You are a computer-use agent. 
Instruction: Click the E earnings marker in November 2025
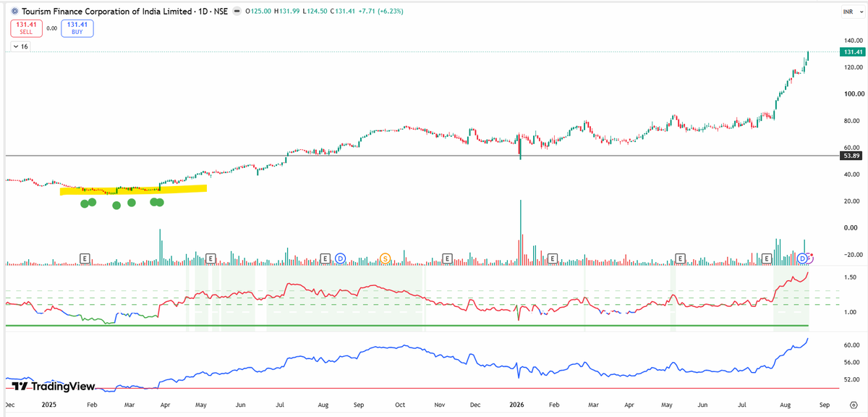(x=447, y=258)
